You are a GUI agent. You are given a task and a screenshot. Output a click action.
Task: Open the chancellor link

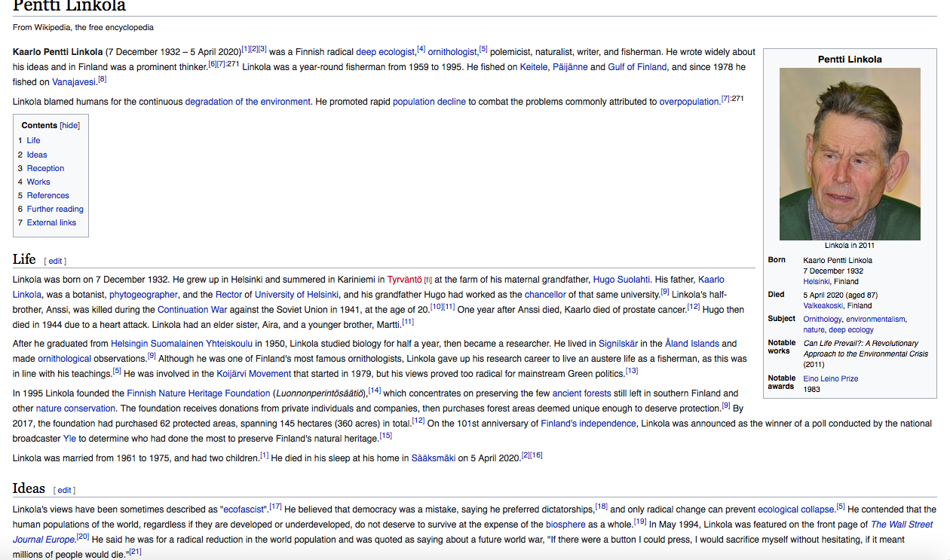click(545, 295)
